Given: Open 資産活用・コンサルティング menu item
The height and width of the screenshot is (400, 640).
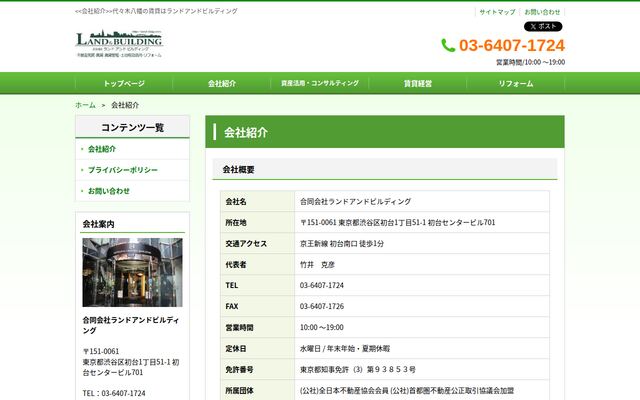Looking at the screenshot, I should tap(320, 83).
